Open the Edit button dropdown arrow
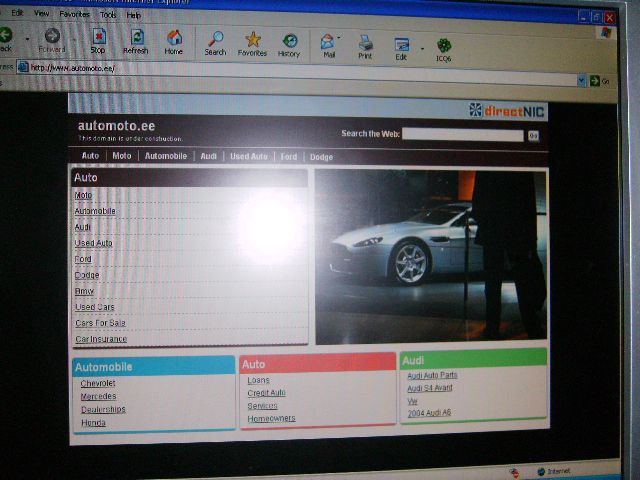 421,47
